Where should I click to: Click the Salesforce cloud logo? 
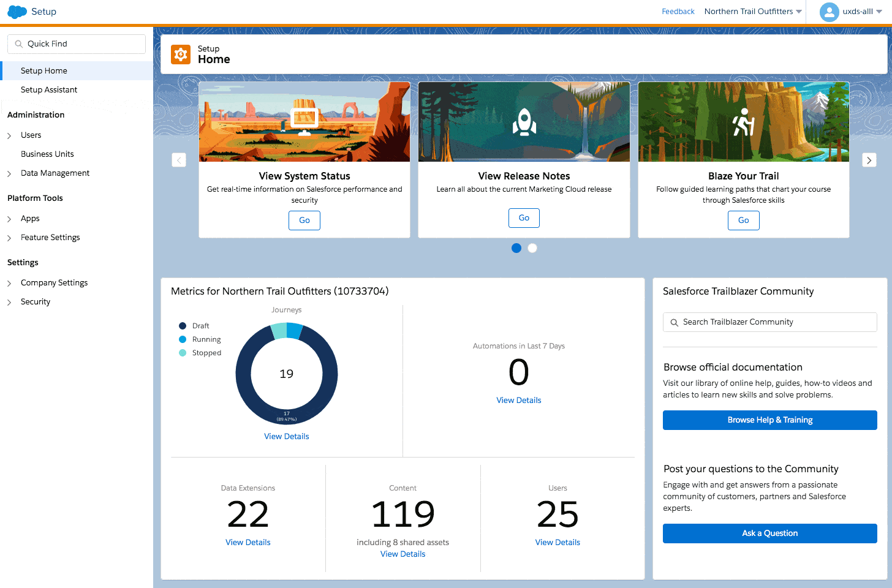(x=17, y=12)
